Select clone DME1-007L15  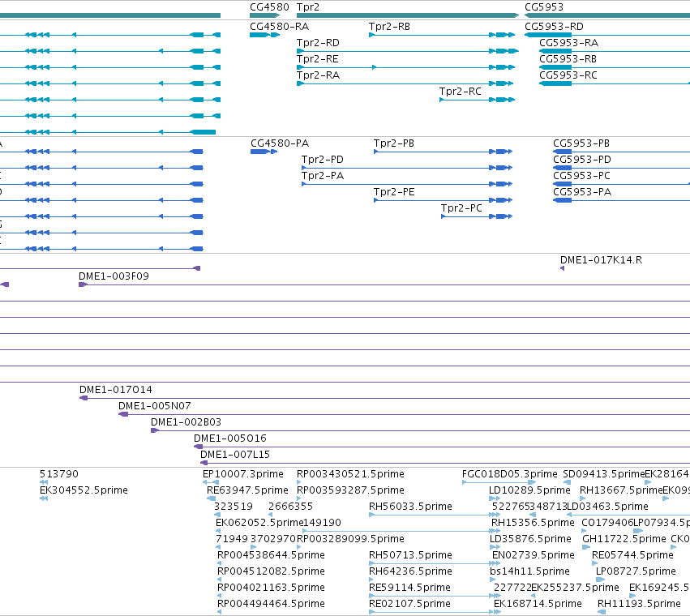tap(235, 455)
